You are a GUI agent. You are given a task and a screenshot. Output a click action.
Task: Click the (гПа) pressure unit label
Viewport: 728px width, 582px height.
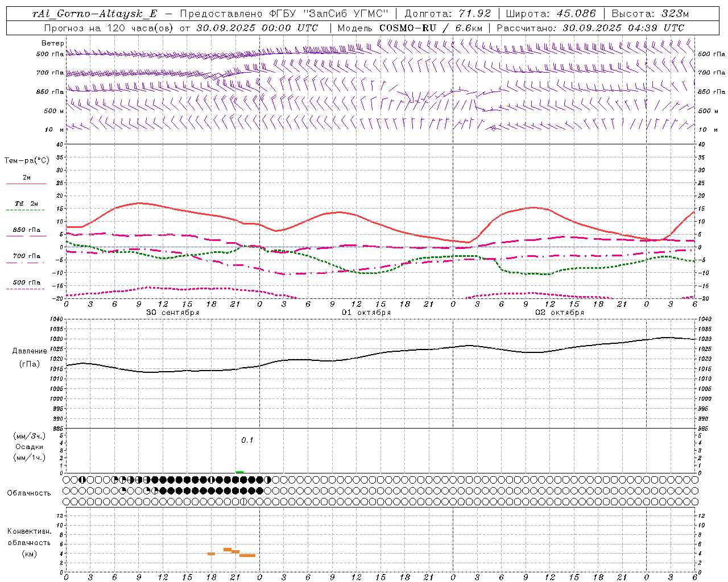click(30, 364)
